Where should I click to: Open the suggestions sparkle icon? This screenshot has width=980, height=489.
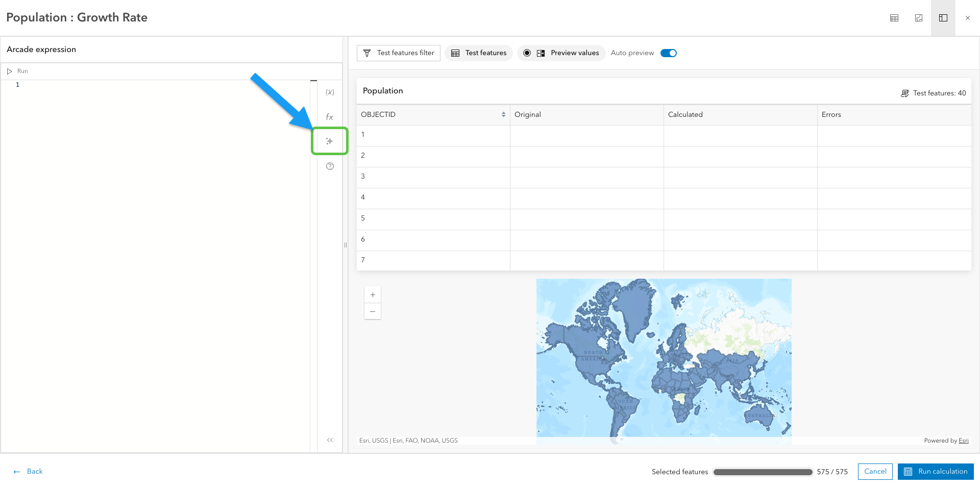[x=330, y=141]
